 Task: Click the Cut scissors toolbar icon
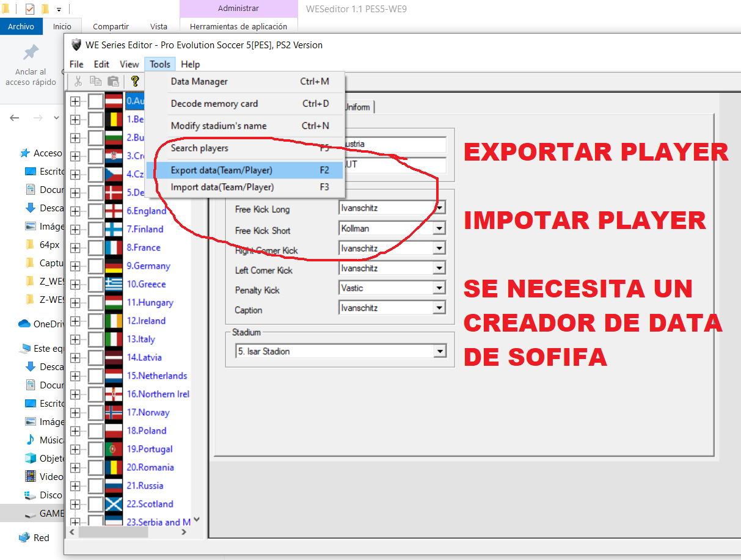(x=78, y=81)
